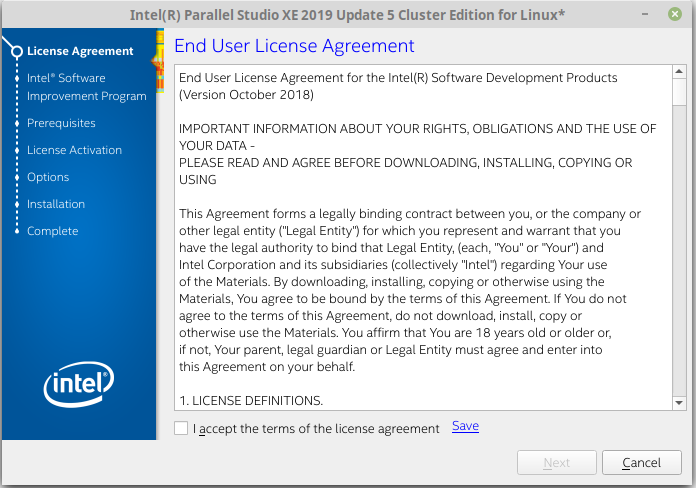Jump to the License Activation step
The height and width of the screenshot is (488, 696).
(74, 150)
